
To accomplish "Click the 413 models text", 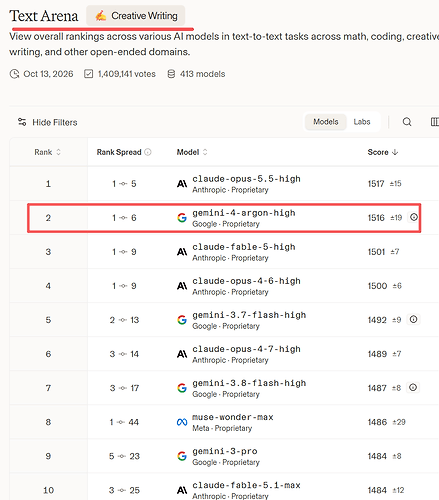I will (x=202, y=74).
